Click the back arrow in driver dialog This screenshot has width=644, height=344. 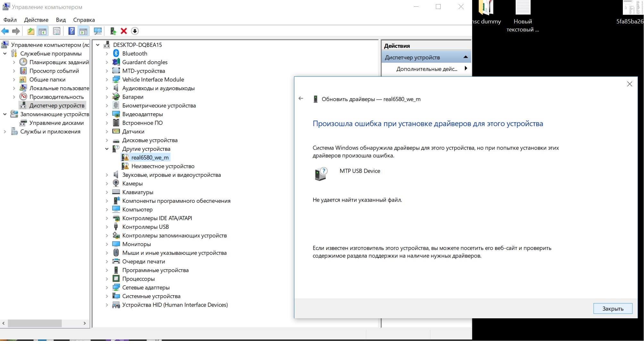coord(301,99)
